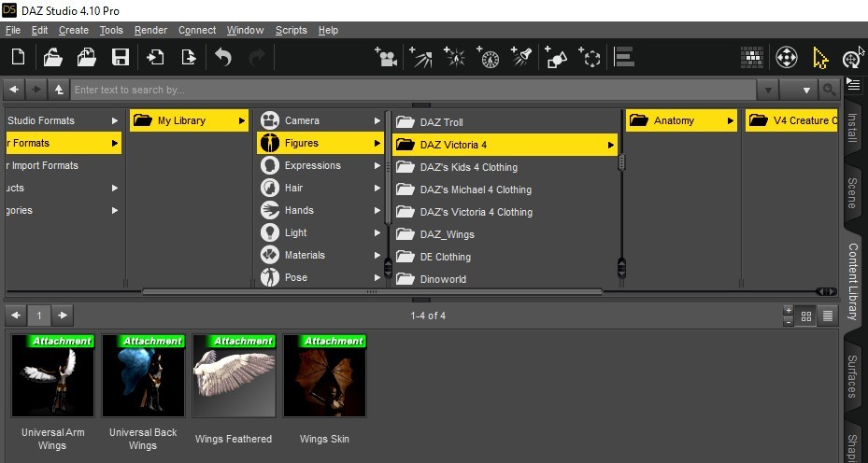Click the folder list vertical scrollbar handle
868x463 pixels.
621,161
